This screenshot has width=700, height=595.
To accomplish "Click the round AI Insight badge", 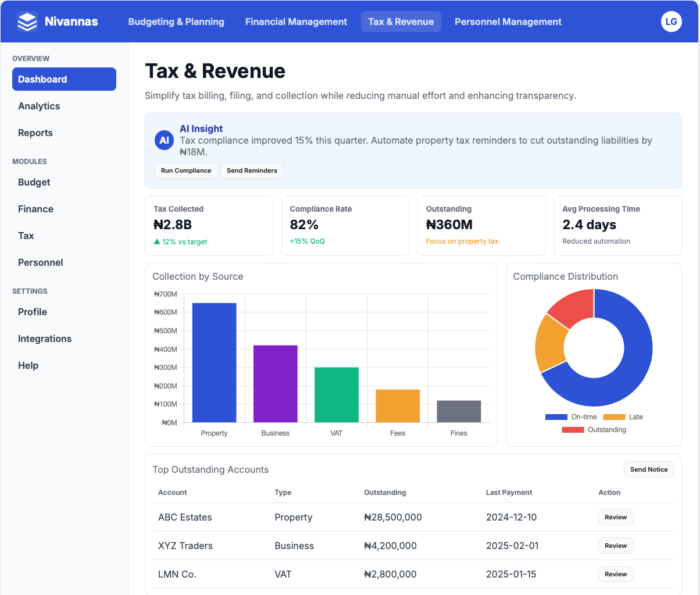I will click(x=165, y=140).
